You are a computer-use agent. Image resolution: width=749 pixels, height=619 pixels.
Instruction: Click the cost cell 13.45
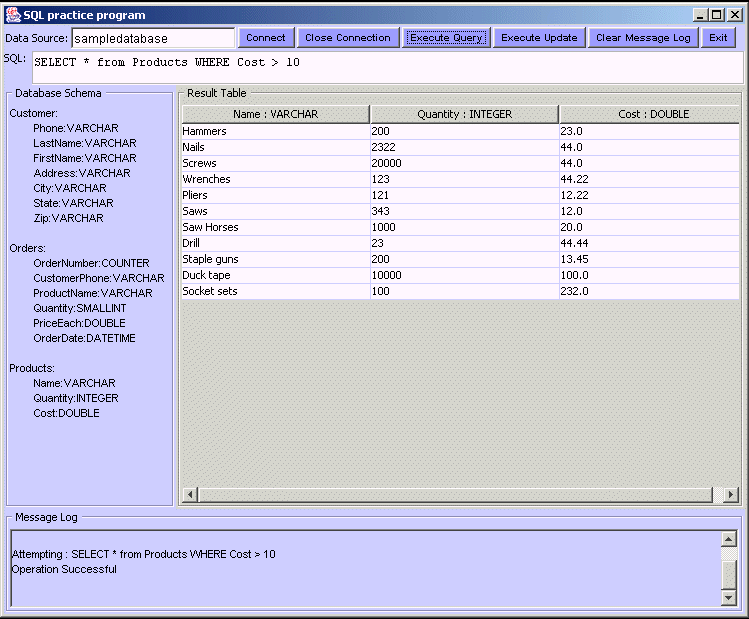click(650, 259)
